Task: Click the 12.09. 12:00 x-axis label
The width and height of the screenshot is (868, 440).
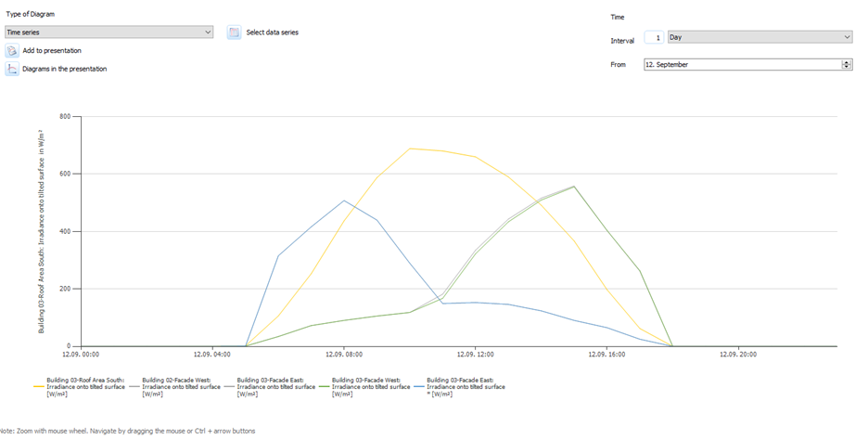Action: tap(475, 354)
